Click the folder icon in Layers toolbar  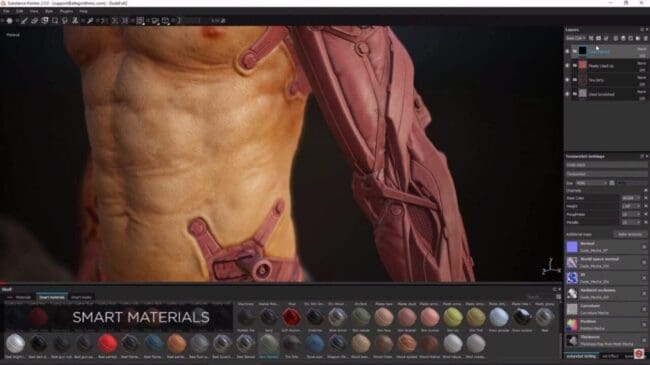638,38
